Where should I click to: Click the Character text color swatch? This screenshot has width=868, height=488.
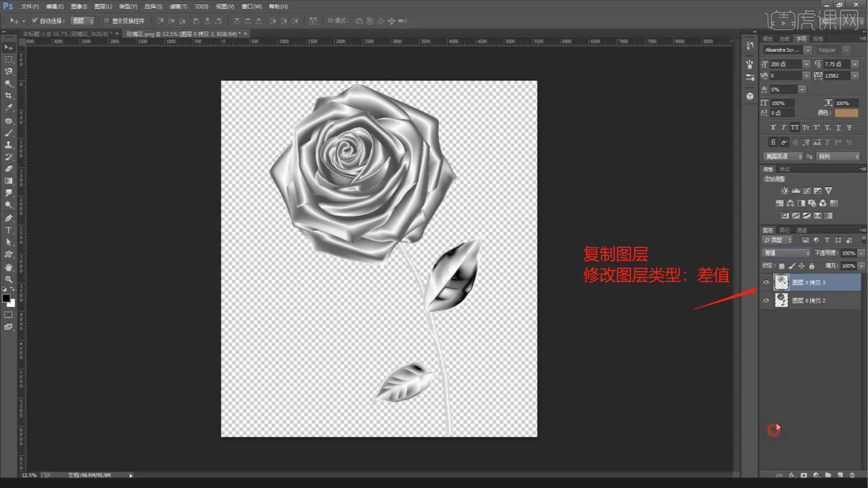846,113
